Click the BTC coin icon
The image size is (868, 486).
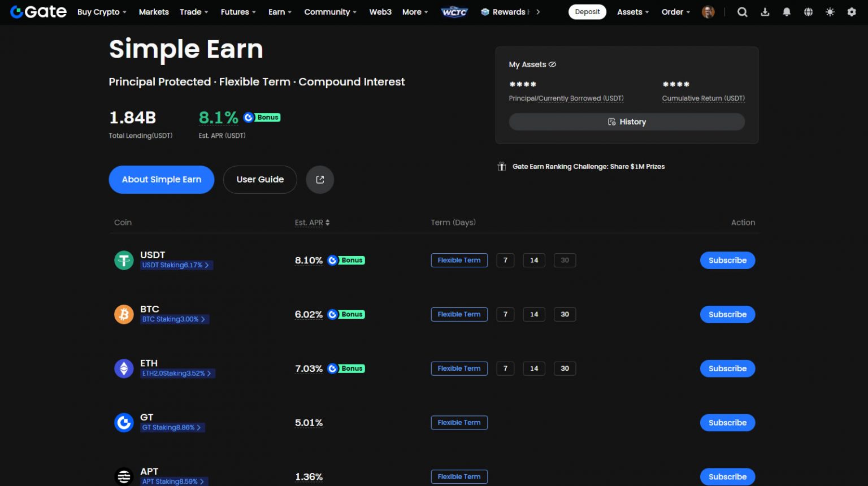124,314
